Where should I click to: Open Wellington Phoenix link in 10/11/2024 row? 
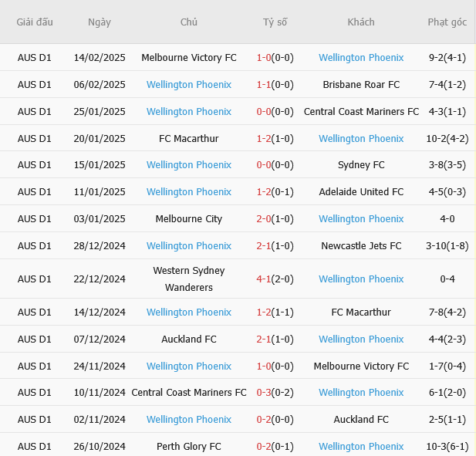361,393
